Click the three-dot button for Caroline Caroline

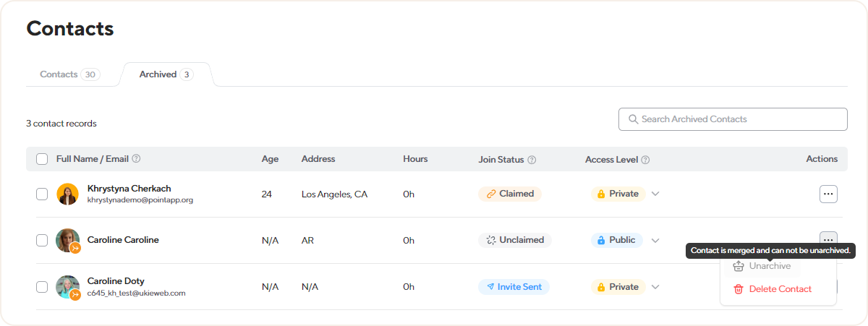828,238
